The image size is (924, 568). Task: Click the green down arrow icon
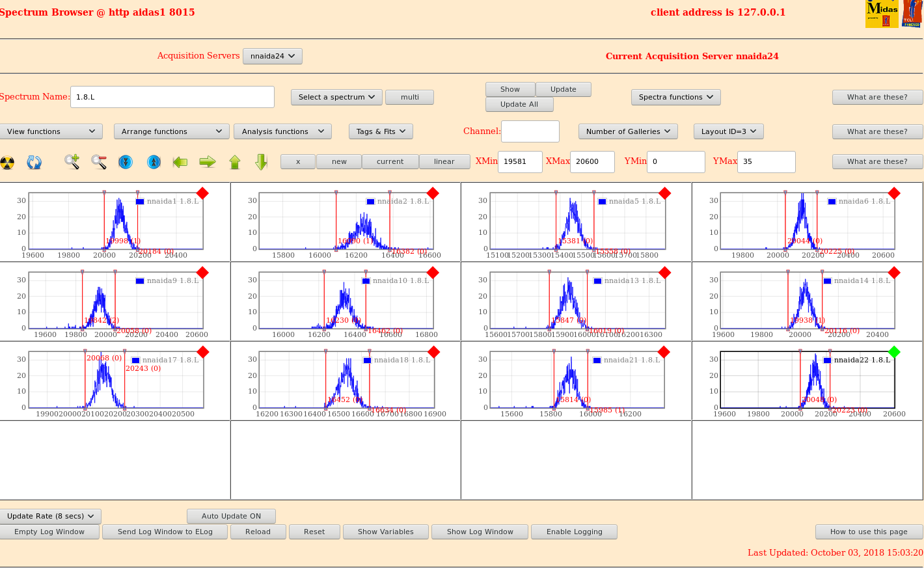tap(262, 162)
